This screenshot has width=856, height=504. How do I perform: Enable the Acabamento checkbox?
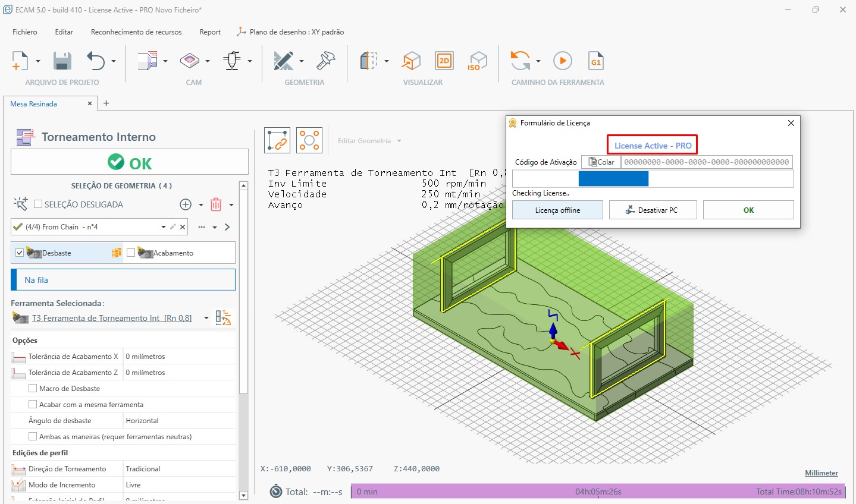(x=131, y=253)
